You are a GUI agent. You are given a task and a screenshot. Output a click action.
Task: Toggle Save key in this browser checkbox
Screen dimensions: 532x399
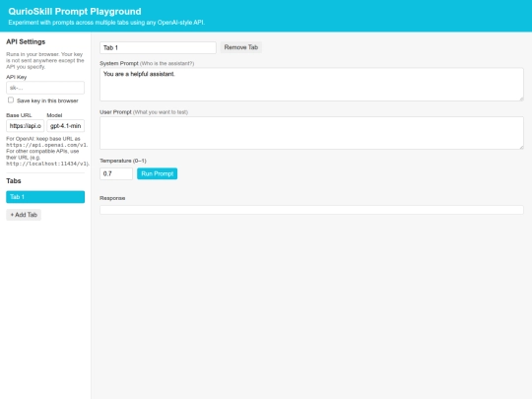[11, 100]
